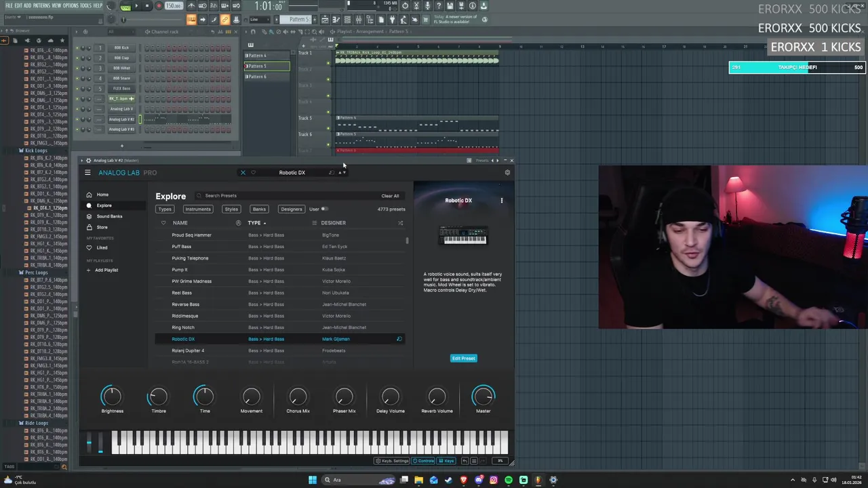Image resolution: width=868 pixels, height=488 pixels.
Task: Click Clear All in preset search
Action: click(390, 196)
